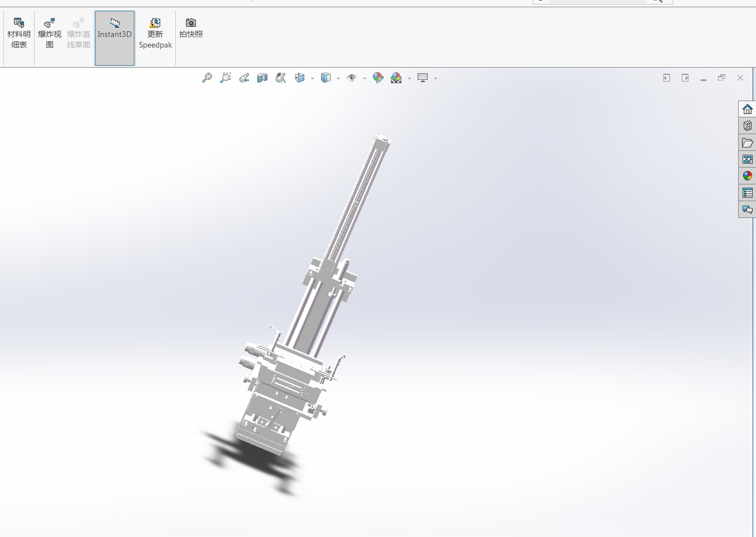Click the Zoom to Fit icon
The height and width of the screenshot is (537, 756).
(207, 78)
